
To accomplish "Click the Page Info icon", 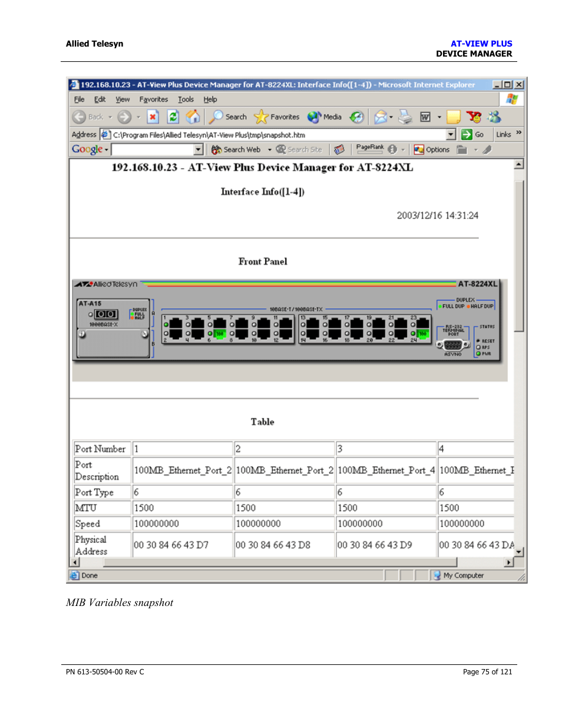I will tap(392, 150).
